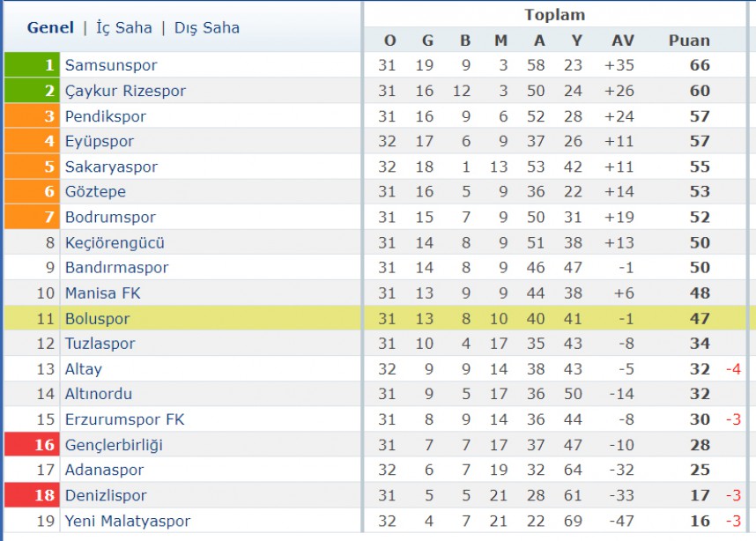Open the Yeni Malatyaspor team link

127,521
